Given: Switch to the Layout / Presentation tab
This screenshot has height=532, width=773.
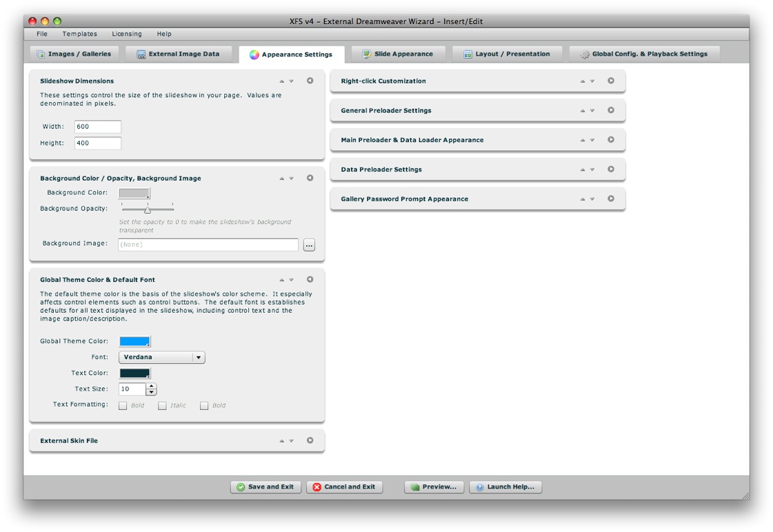Looking at the screenshot, I should tap(507, 54).
